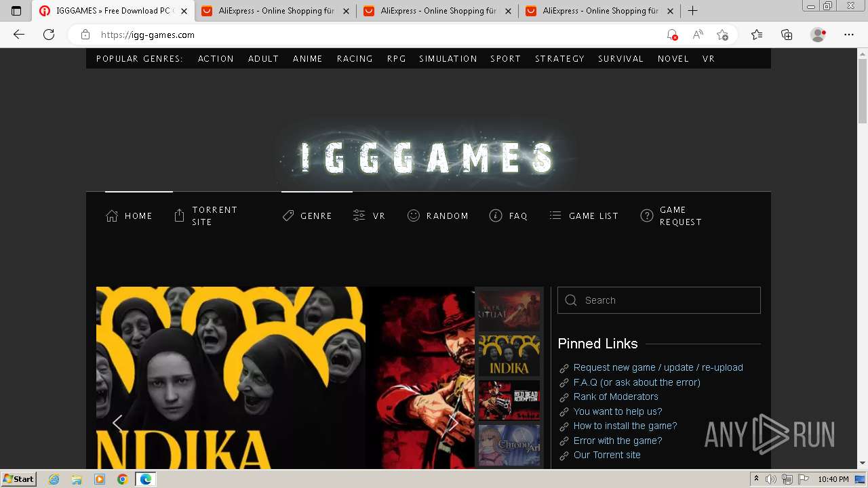Select the Chrono Ark thumbnail

coord(509,445)
